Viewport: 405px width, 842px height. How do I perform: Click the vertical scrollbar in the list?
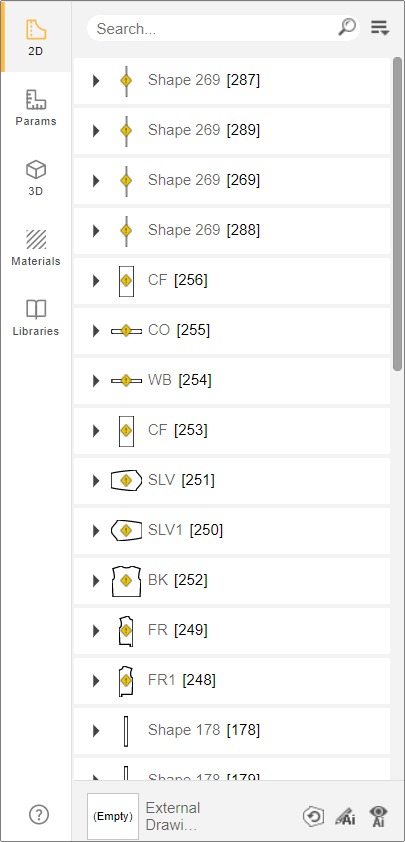click(397, 214)
